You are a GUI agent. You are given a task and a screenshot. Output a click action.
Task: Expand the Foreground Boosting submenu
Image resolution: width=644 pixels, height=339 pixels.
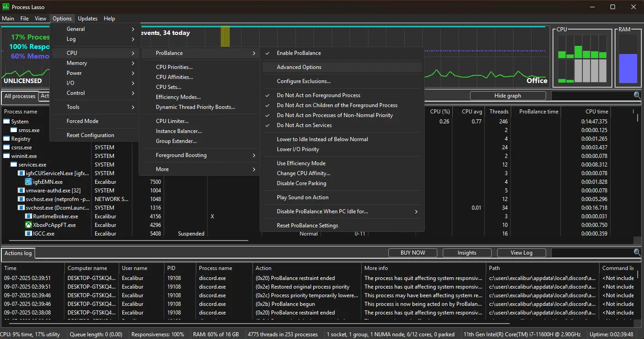point(199,155)
